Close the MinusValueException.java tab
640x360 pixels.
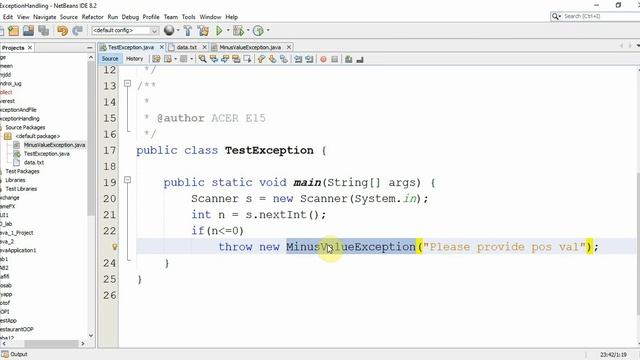pos(289,47)
